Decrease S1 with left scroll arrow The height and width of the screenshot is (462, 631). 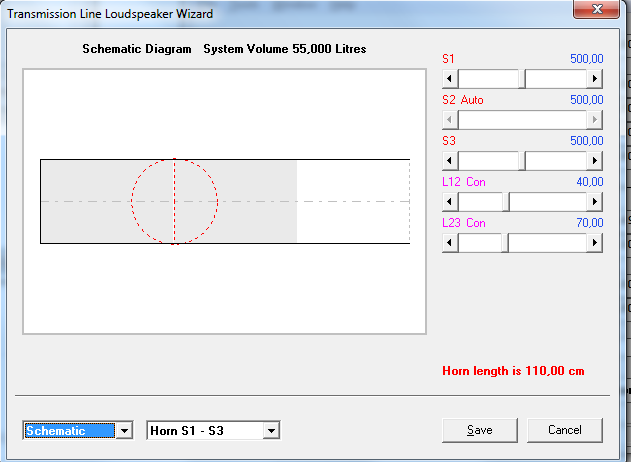tap(450, 79)
